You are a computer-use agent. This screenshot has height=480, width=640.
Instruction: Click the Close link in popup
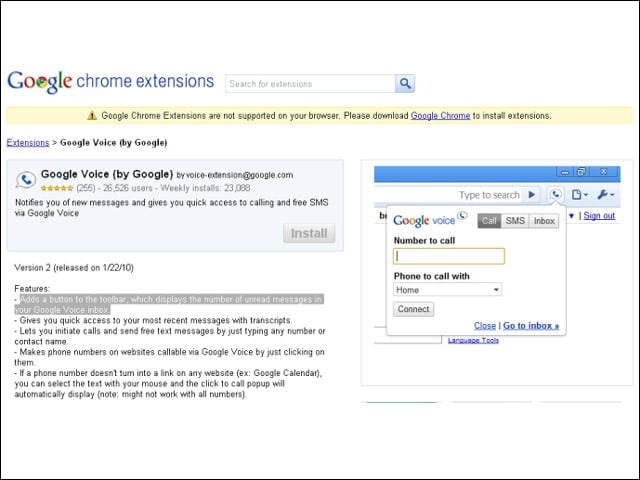(484, 326)
